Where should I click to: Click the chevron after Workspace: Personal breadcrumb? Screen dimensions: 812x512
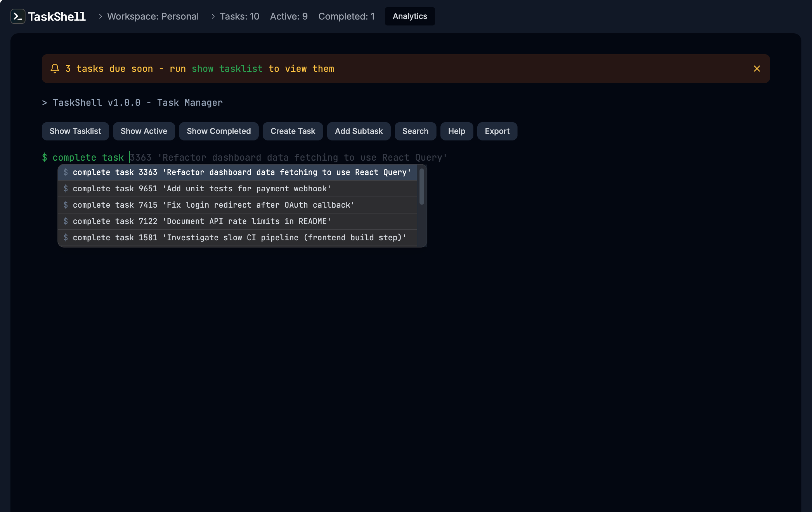coord(213,16)
